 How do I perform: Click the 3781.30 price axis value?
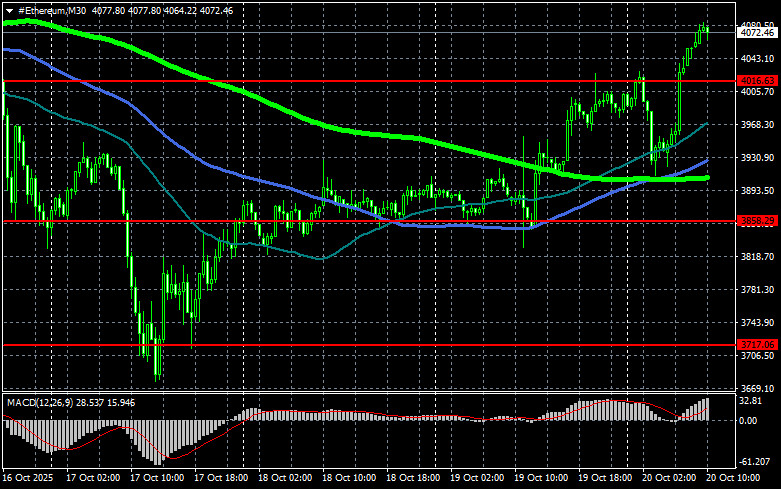coord(757,289)
